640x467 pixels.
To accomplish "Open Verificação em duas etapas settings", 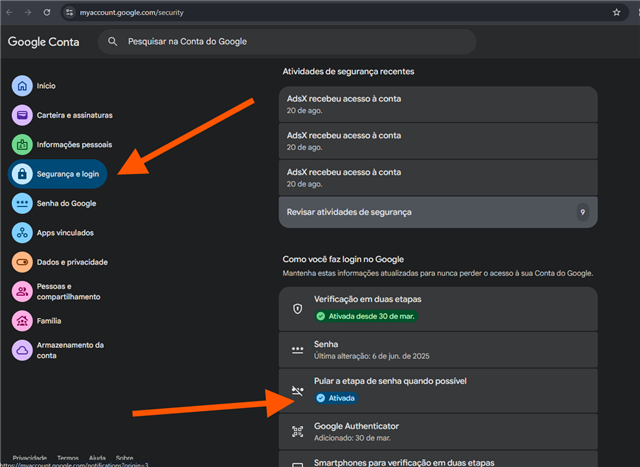I will (438, 309).
